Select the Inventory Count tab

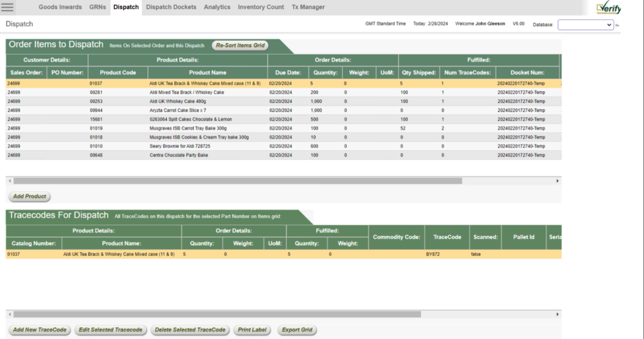[x=261, y=7]
